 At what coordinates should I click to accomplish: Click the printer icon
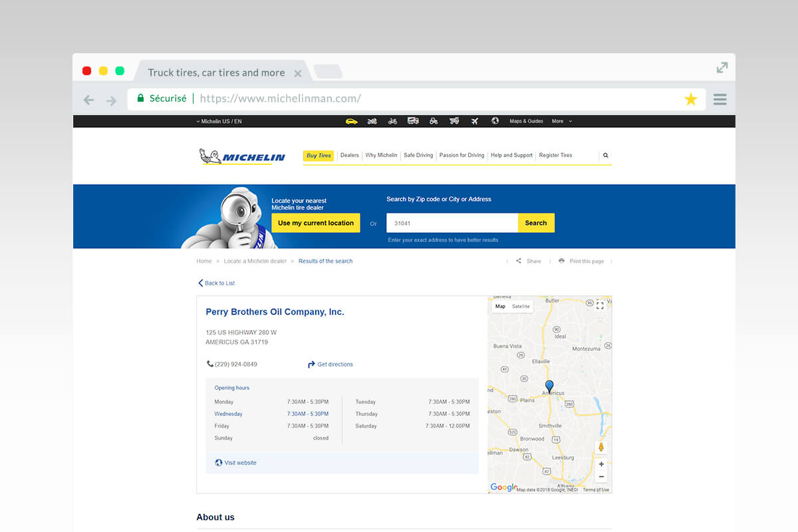tap(561, 261)
